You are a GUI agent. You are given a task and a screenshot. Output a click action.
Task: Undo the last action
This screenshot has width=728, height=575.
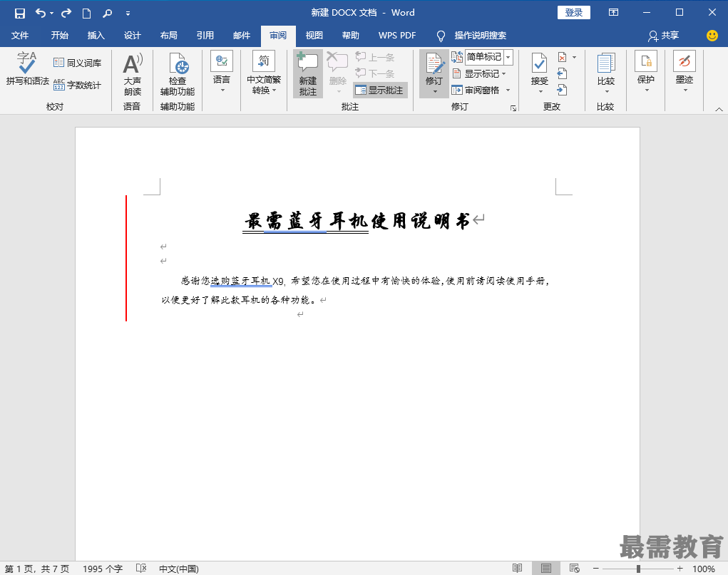41,13
